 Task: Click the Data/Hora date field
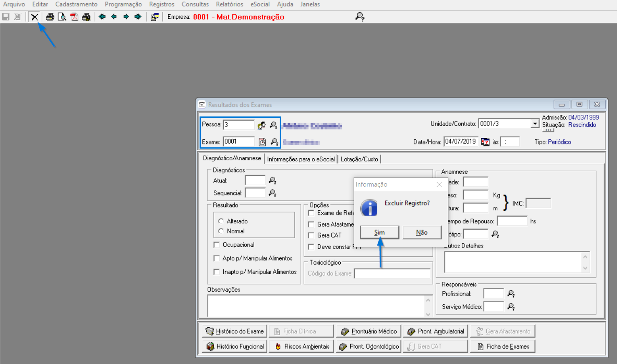pos(461,142)
